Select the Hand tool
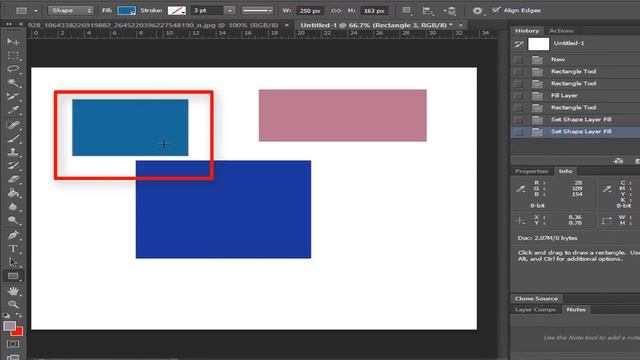640x360 pixels. point(13,291)
